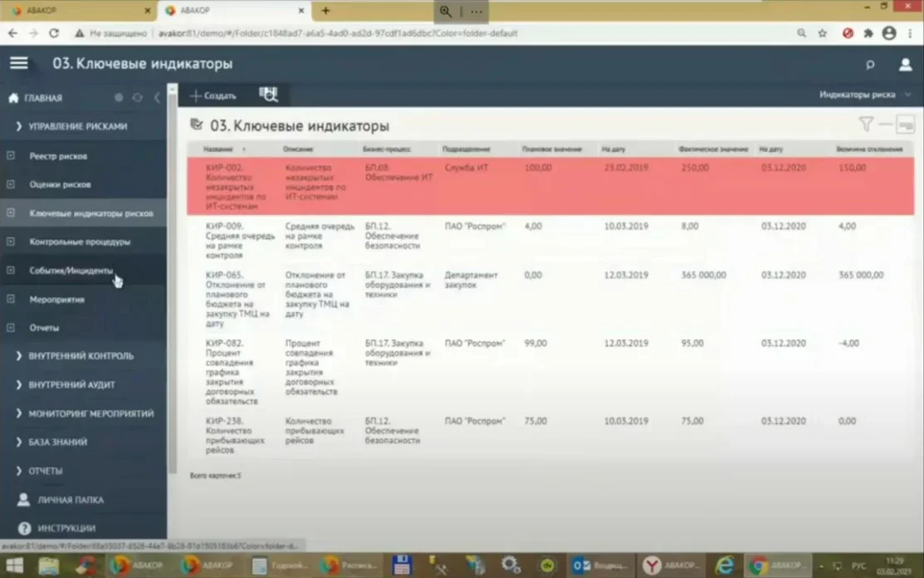Expand the МОНИТОРИНГ МЕРОПРИЯТИЙ section

coord(18,414)
